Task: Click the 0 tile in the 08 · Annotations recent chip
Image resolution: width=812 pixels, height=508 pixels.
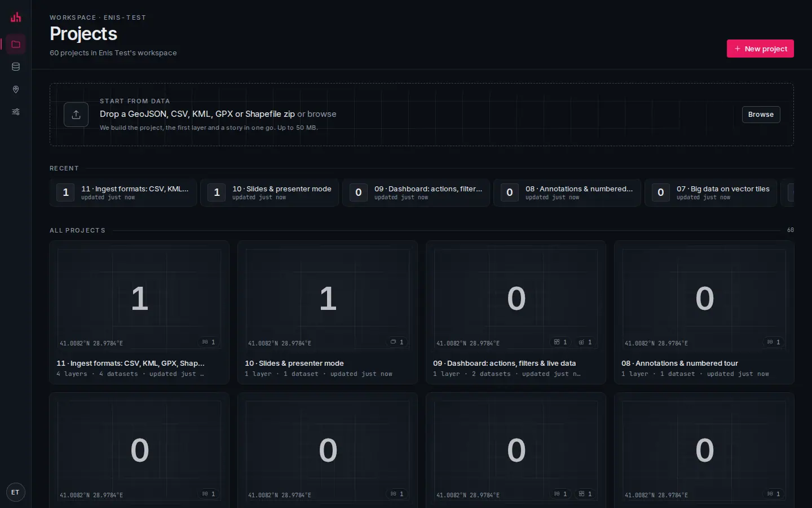Action: [x=510, y=192]
